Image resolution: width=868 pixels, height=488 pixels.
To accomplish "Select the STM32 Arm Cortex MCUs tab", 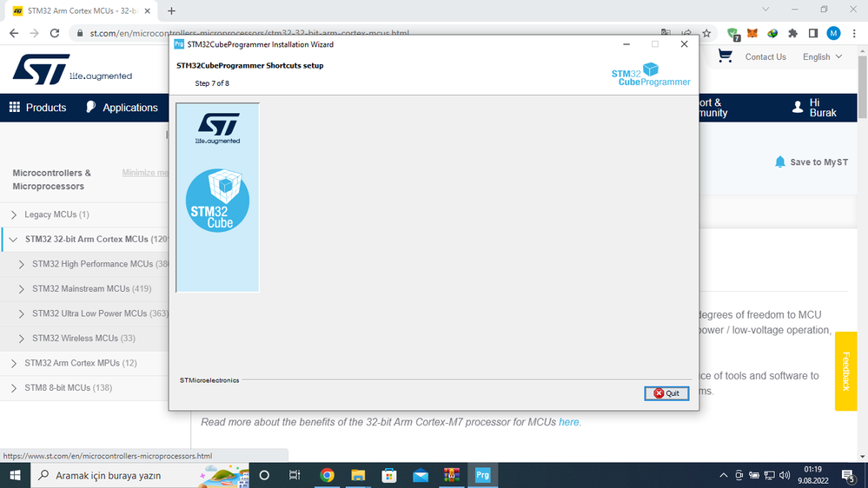I will (x=80, y=11).
